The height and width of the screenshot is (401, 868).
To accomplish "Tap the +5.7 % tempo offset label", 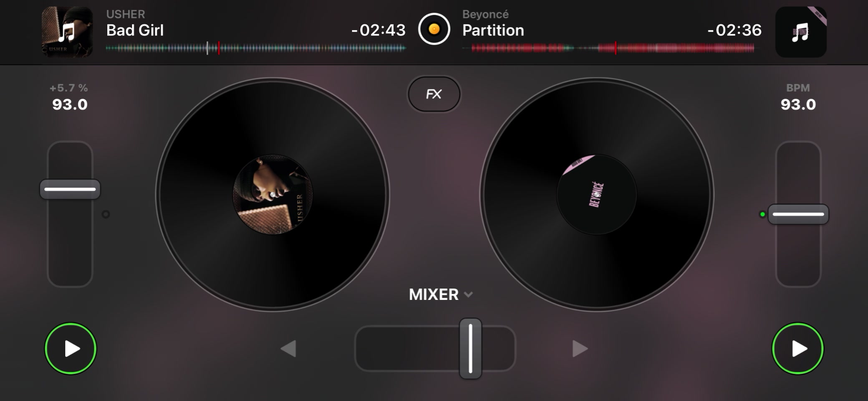I will (69, 88).
